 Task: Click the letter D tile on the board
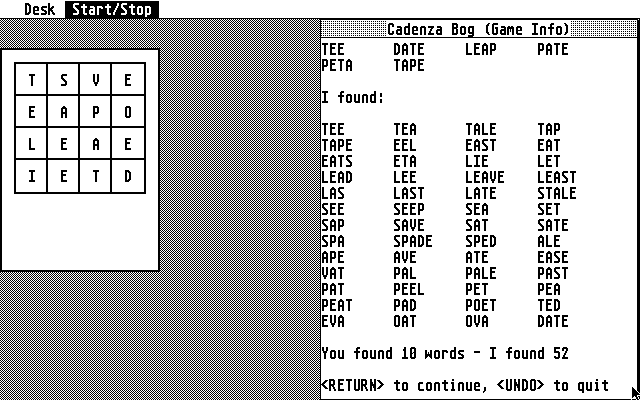coord(128,177)
